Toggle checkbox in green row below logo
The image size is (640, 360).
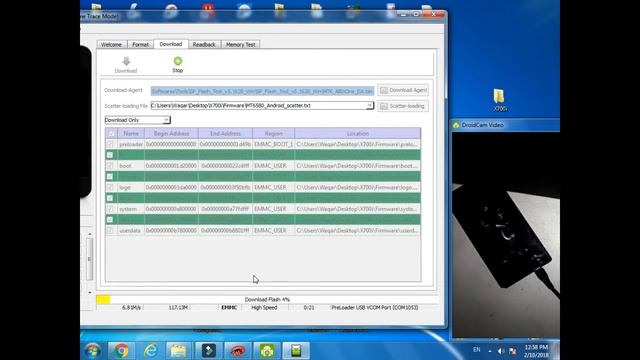click(x=110, y=198)
